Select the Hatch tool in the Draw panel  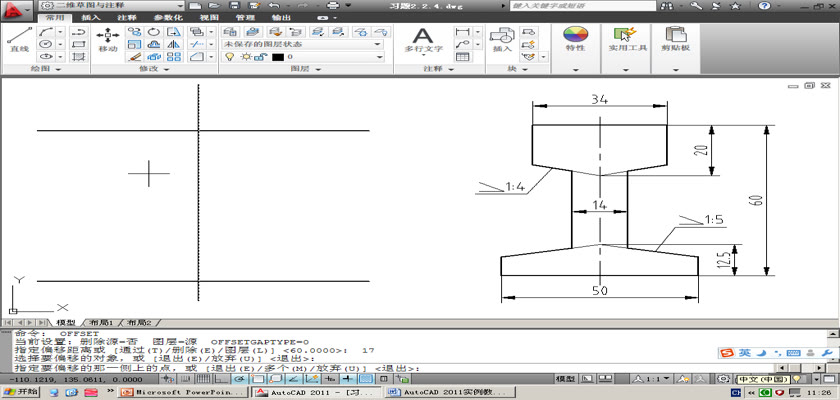pos(79,56)
